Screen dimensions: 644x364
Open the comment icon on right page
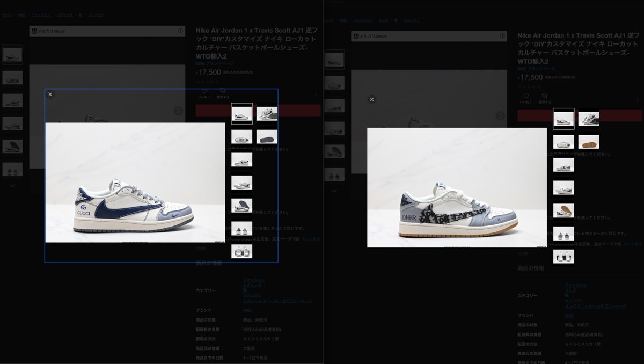pyautogui.click(x=545, y=97)
